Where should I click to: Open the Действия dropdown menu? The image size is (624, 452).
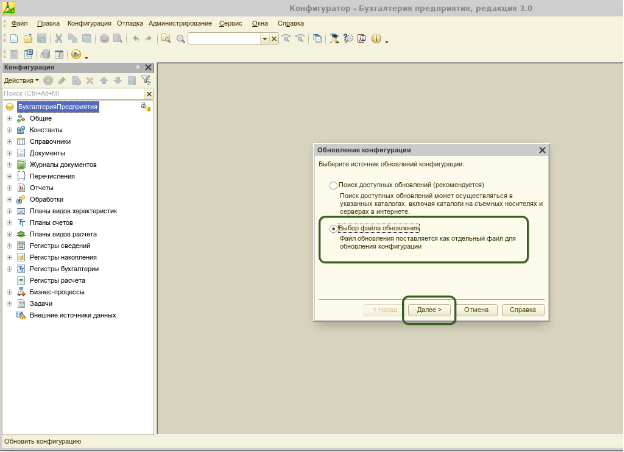[21, 80]
